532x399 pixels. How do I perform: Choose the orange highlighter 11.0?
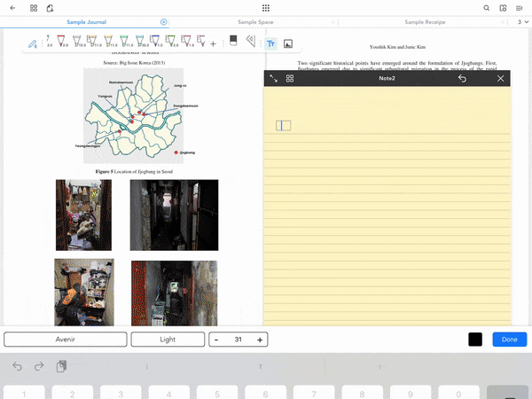(x=93, y=41)
